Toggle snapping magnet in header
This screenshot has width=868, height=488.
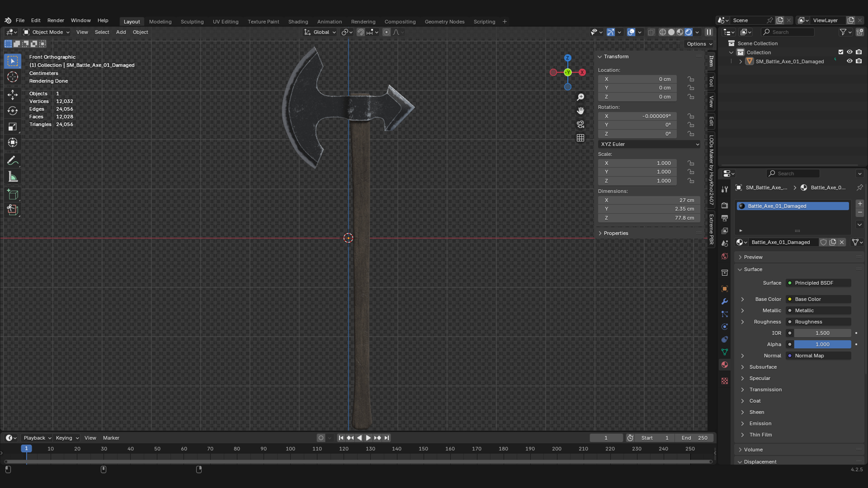pos(361,32)
